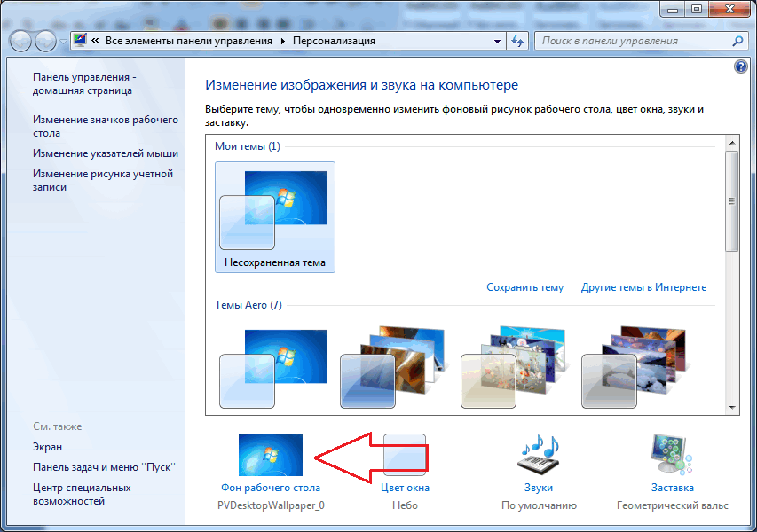Click the Поиск в панели управления field
The width and height of the screenshot is (757, 532).
click(x=633, y=41)
